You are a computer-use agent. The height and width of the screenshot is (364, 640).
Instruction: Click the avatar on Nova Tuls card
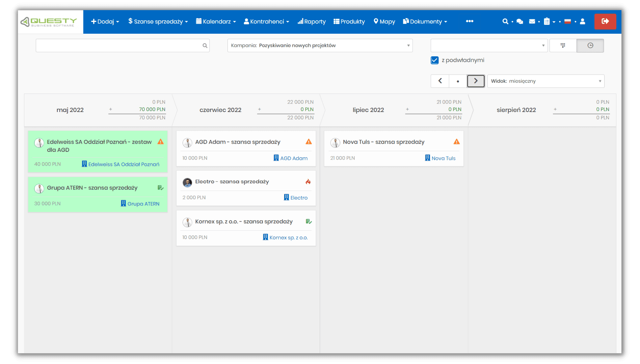pyautogui.click(x=335, y=143)
